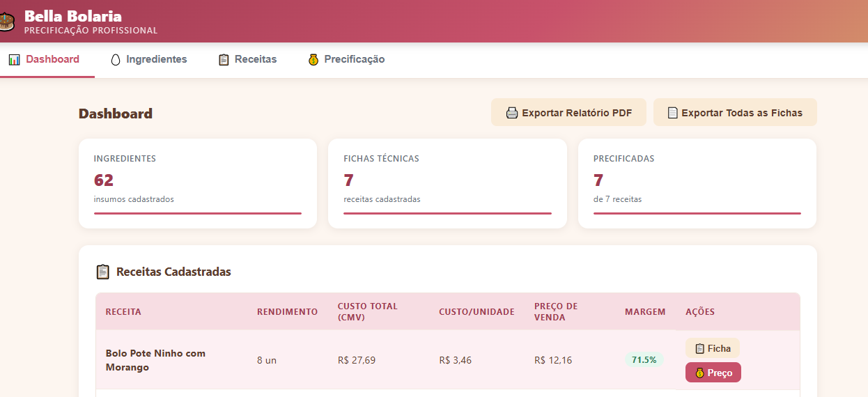
Task: Click the Precificação Profissional subtitle
Action: [x=91, y=31]
